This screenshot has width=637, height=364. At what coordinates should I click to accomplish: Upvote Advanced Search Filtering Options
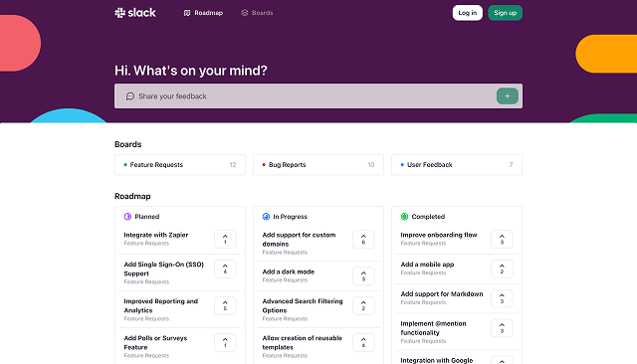coord(363,305)
